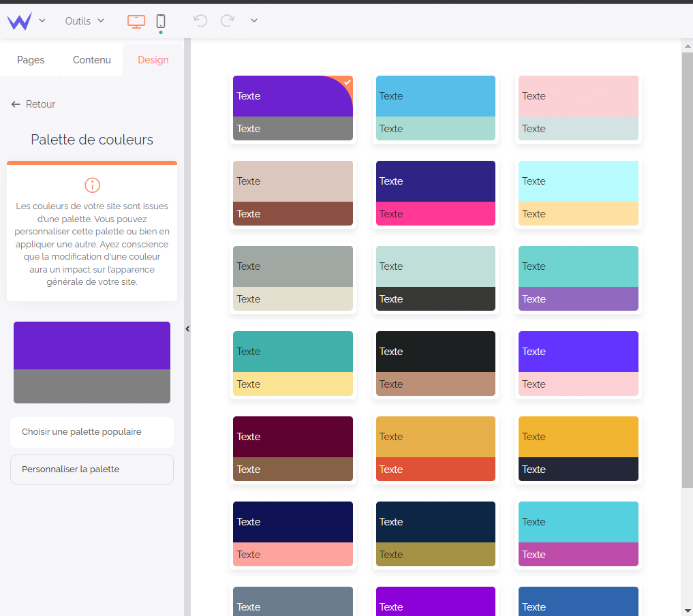Click the redo arrow icon

pos(226,20)
